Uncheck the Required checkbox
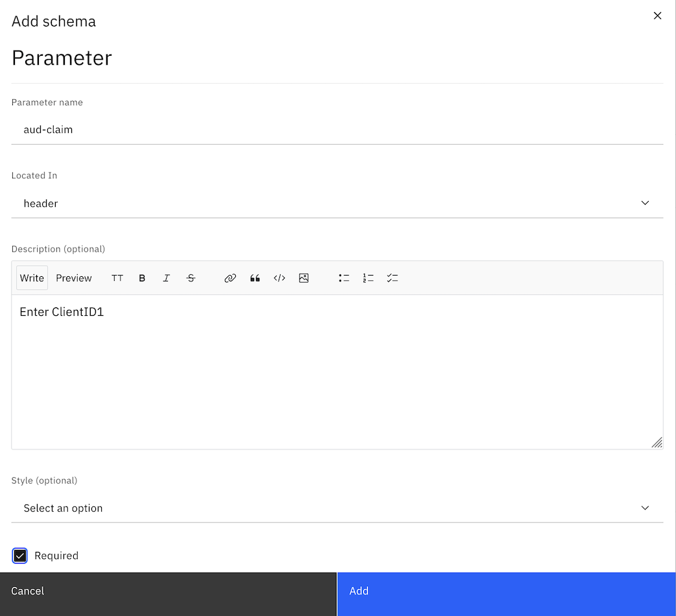 (x=19, y=555)
